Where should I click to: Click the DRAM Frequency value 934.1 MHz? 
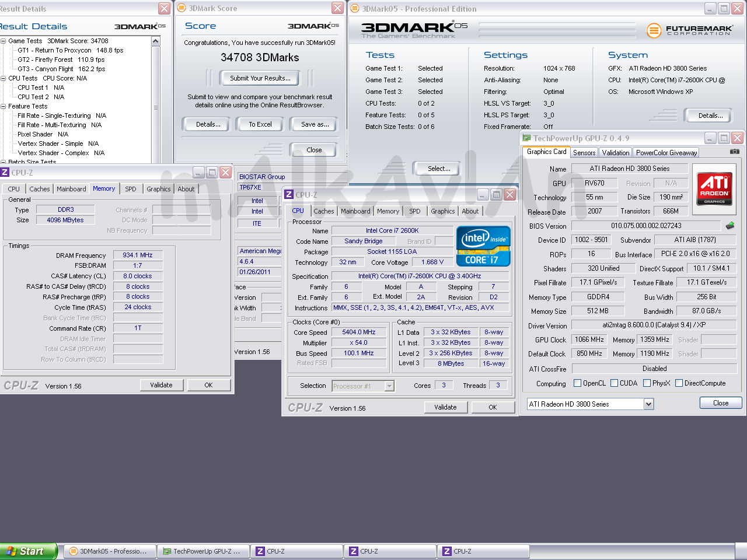(x=138, y=255)
